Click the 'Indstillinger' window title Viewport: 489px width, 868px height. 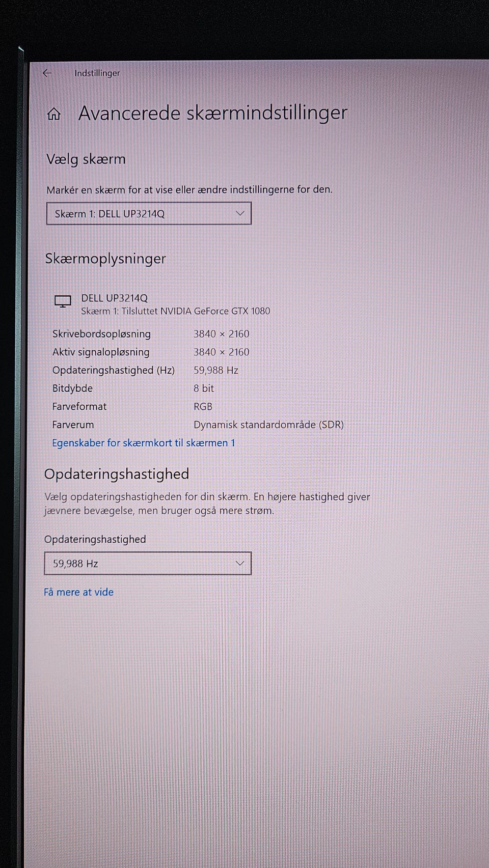pyautogui.click(x=97, y=73)
